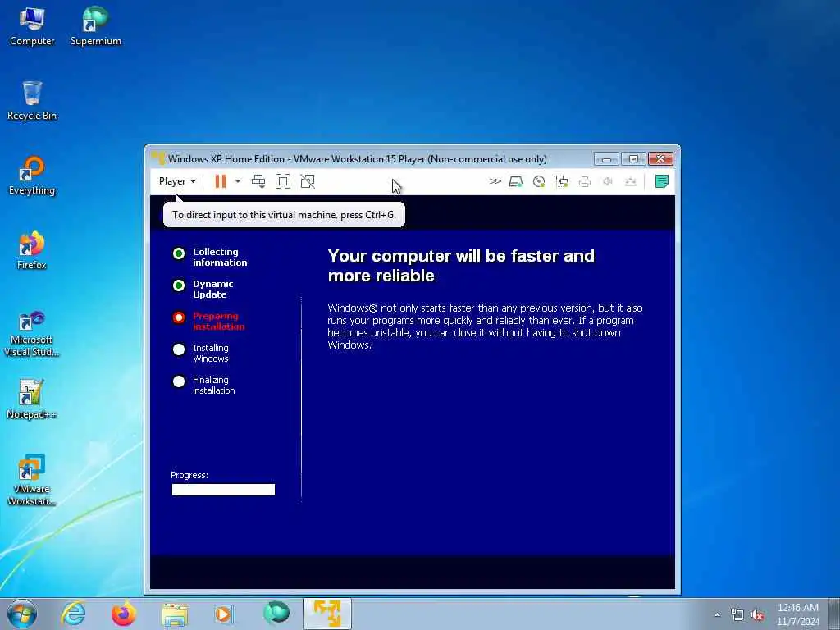Open VMware Workstation desktop shortcut
The height and width of the screenshot is (630, 840).
click(32, 480)
